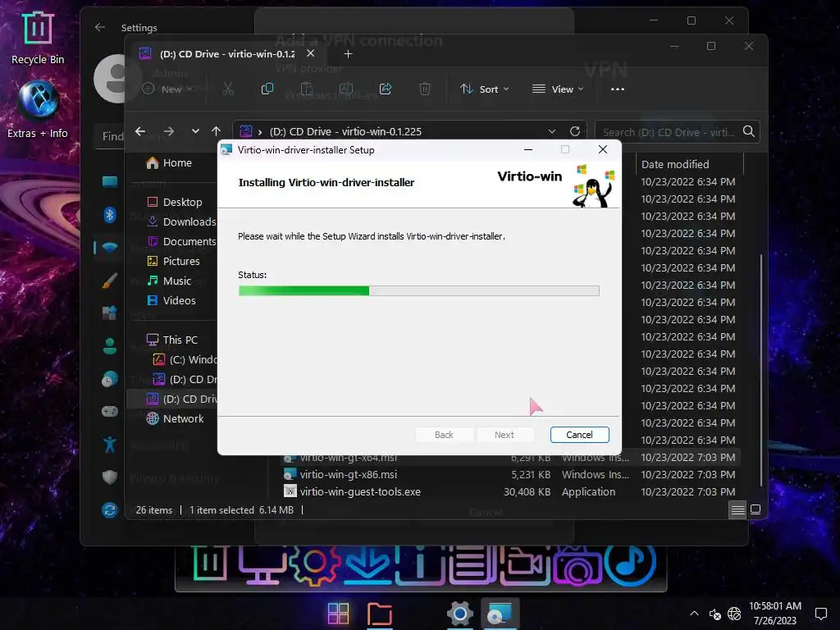
Task: Click the Paste icon in Explorer toolbar
Action: [307, 89]
